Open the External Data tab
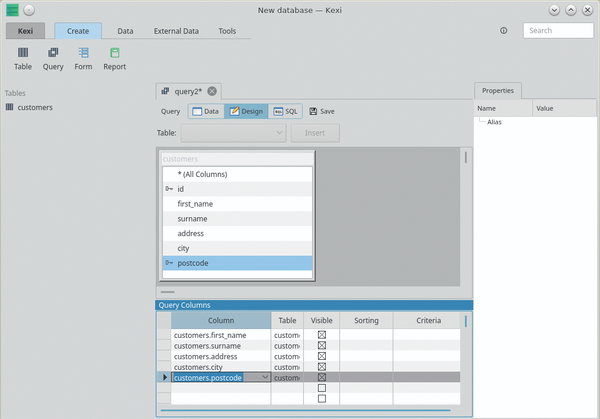Screen dimensions: 600x419 (x=176, y=31)
